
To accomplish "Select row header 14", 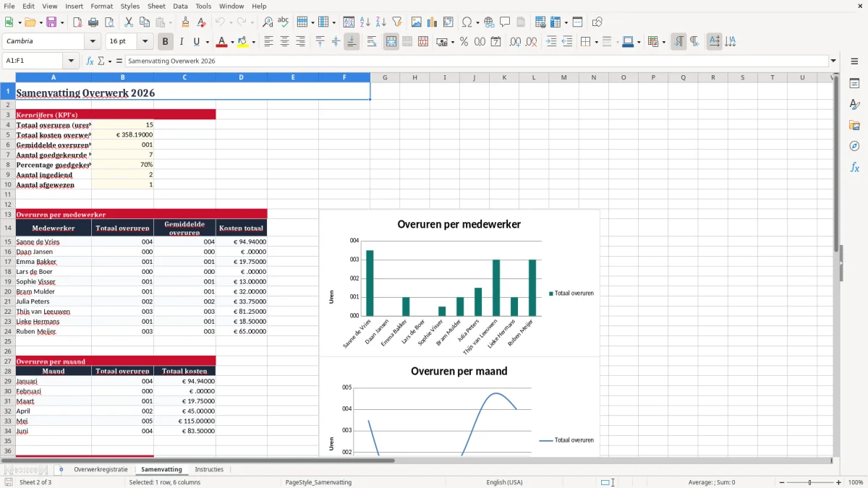I will point(7,228).
